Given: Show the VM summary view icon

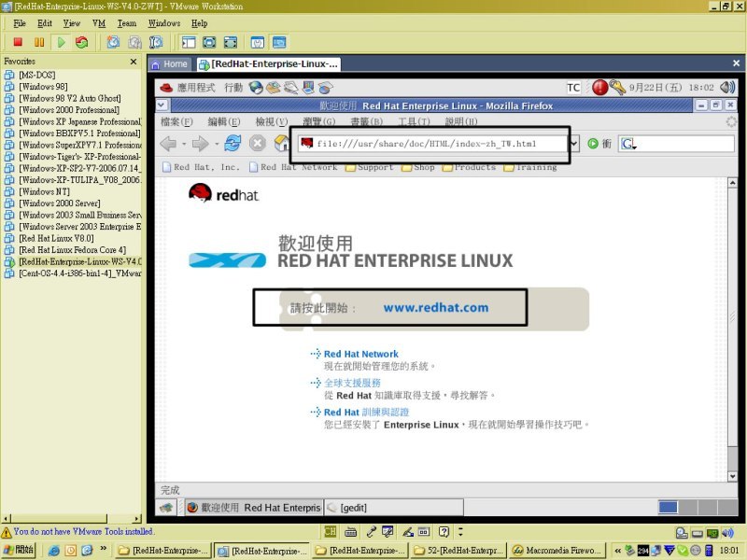Looking at the screenshot, I should 258,42.
